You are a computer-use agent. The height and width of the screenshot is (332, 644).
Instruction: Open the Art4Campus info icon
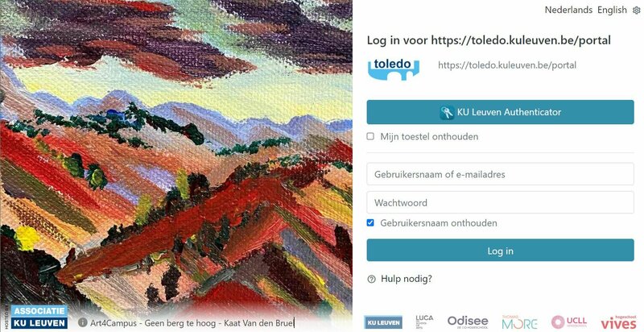click(82, 322)
